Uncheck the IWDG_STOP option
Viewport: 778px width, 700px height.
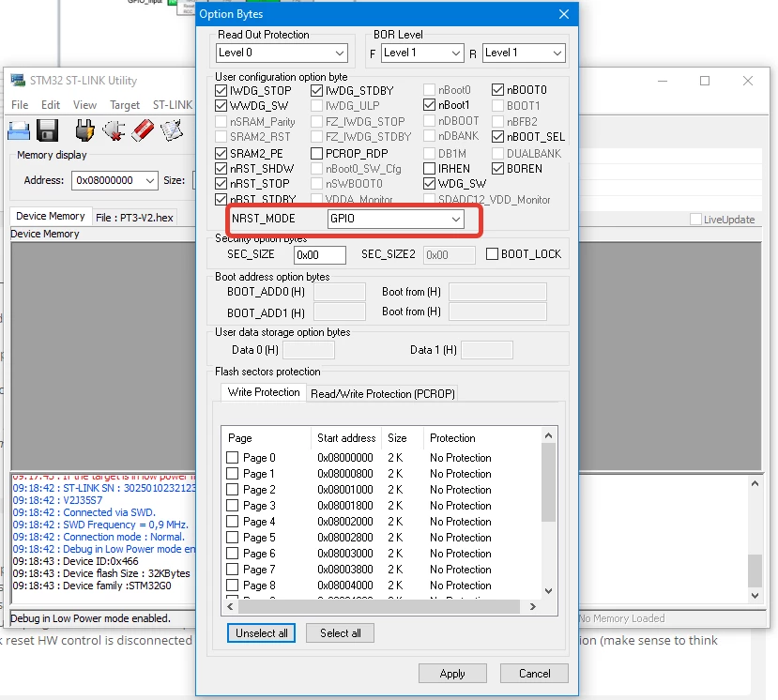[221, 91]
